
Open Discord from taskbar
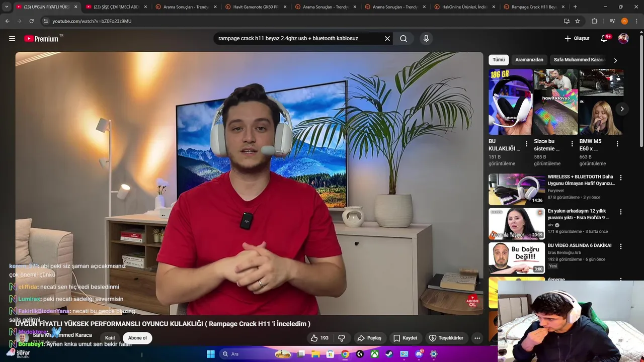click(x=419, y=354)
